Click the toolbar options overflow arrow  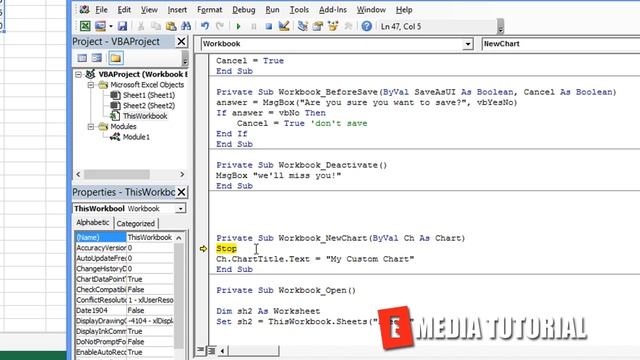pos(500,27)
